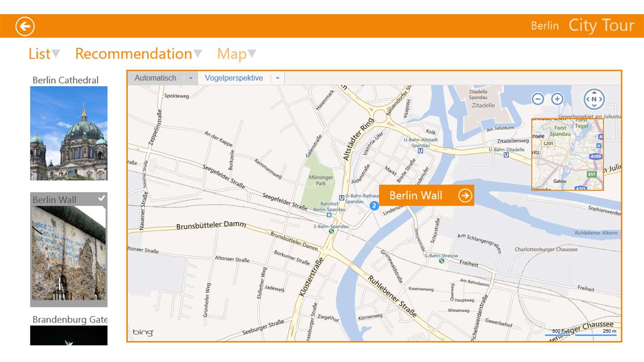Click Bahnhof Berlin-Spandau train icon
644x362 pixels.
(329, 215)
